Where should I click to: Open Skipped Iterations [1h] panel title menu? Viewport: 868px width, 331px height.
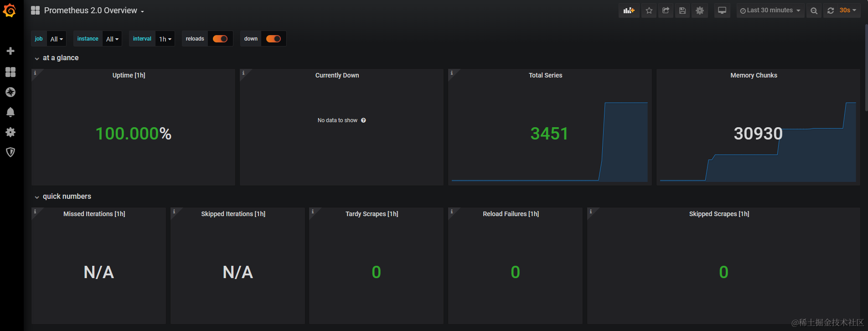(x=233, y=214)
